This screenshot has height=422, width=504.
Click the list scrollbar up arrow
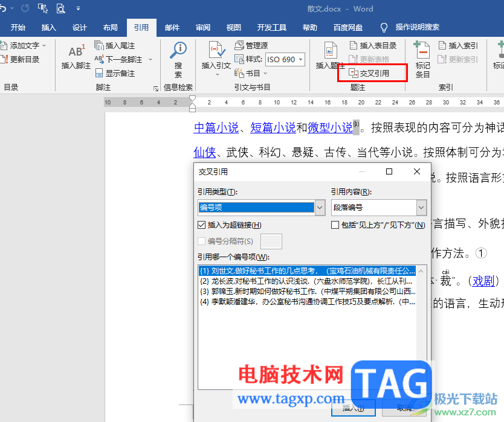tap(421, 271)
